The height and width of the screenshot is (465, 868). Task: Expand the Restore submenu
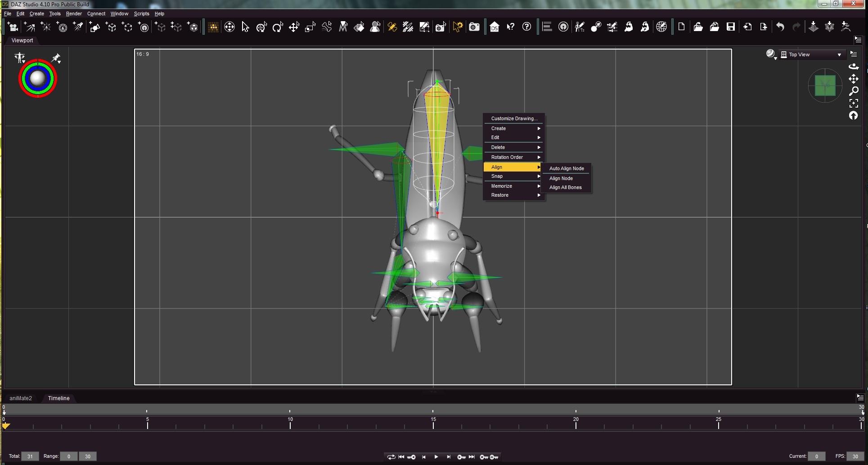(x=513, y=195)
